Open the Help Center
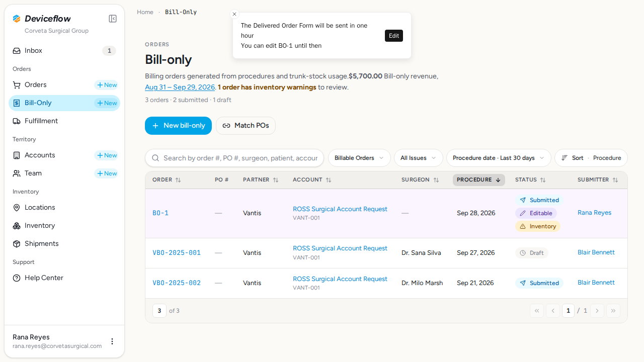Image resolution: width=644 pixels, height=362 pixels. pyautogui.click(x=64, y=278)
